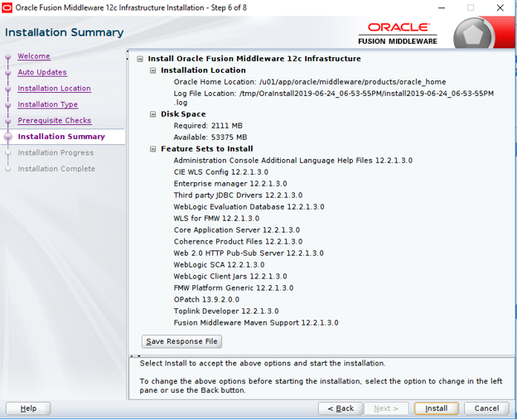The width and height of the screenshot is (517, 420).
Task: Go to the Welcome step
Action: pyautogui.click(x=34, y=56)
